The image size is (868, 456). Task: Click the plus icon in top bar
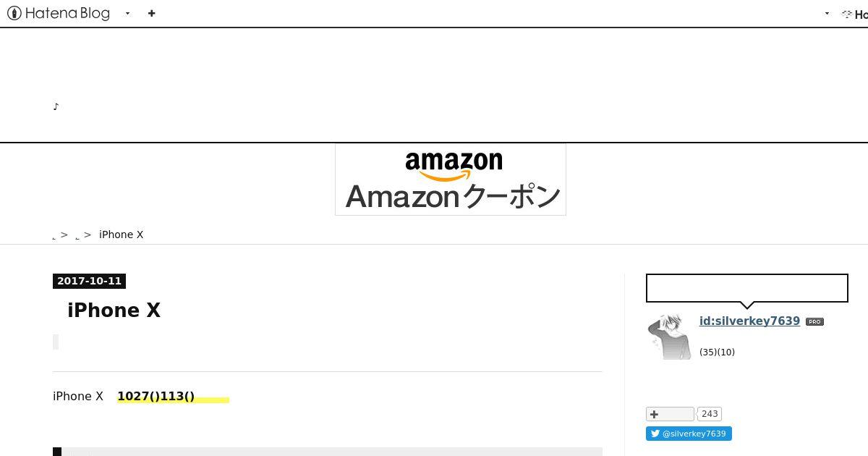pos(151,13)
